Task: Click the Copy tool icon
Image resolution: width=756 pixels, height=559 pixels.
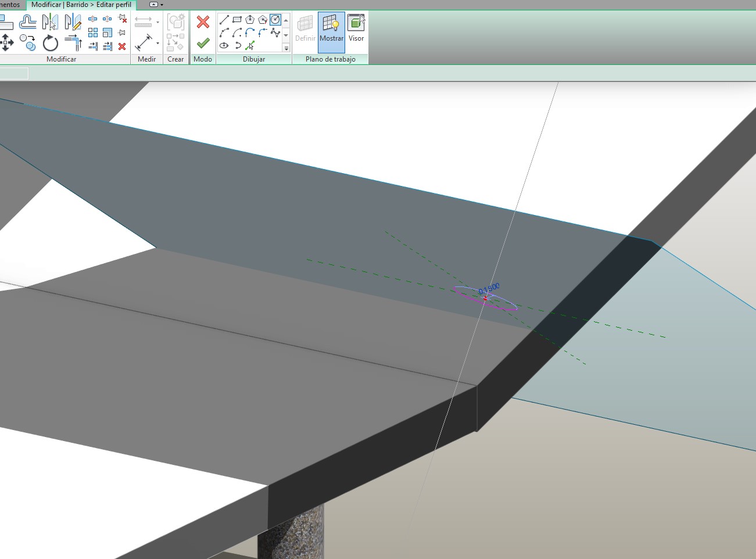Action: 27,42
